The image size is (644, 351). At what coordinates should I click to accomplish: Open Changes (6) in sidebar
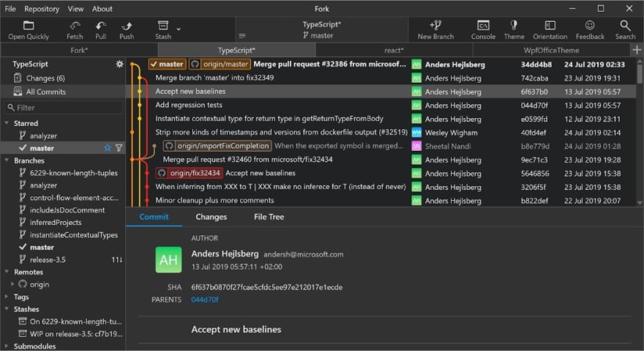point(63,78)
